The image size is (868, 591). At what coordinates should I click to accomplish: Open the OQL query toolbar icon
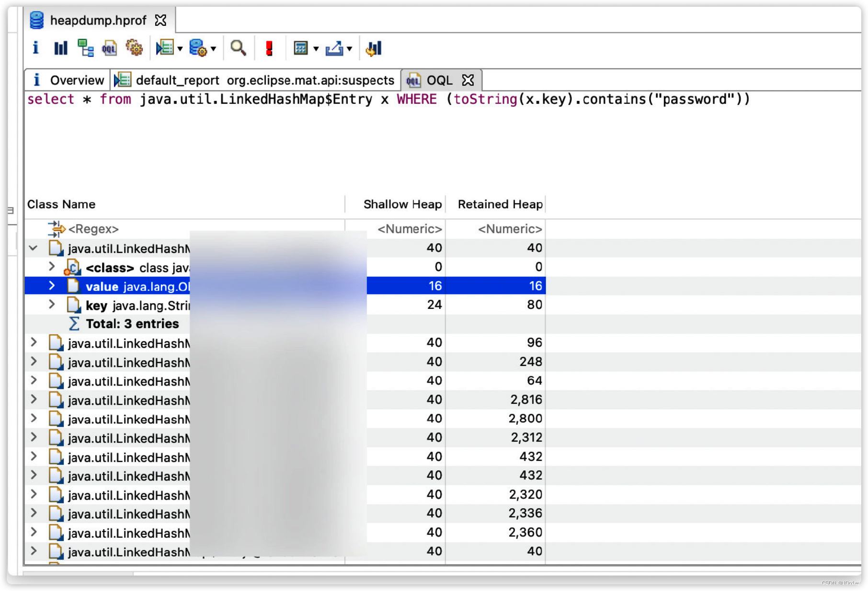[110, 48]
